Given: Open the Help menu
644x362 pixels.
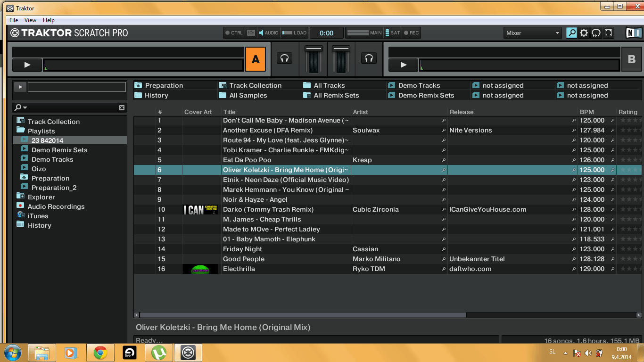Looking at the screenshot, I should 49,20.
